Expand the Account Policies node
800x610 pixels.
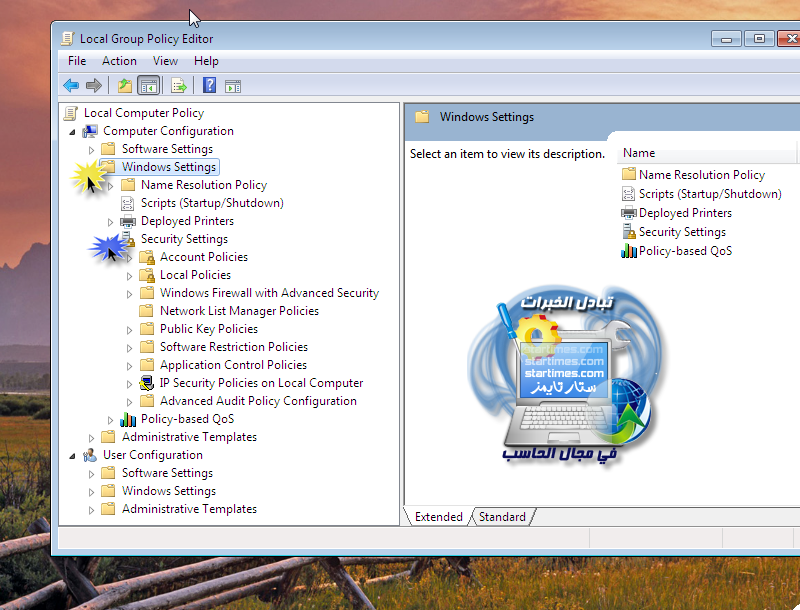pos(130,258)
